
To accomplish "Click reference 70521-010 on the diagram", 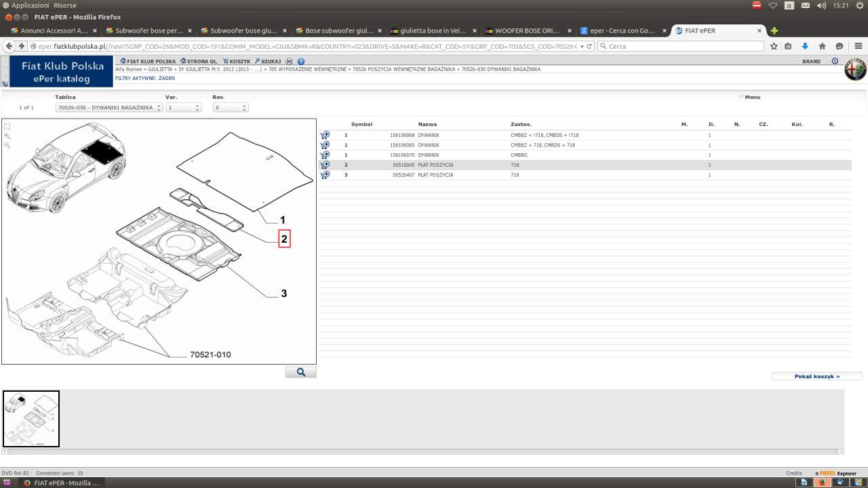I will point(210,354).
